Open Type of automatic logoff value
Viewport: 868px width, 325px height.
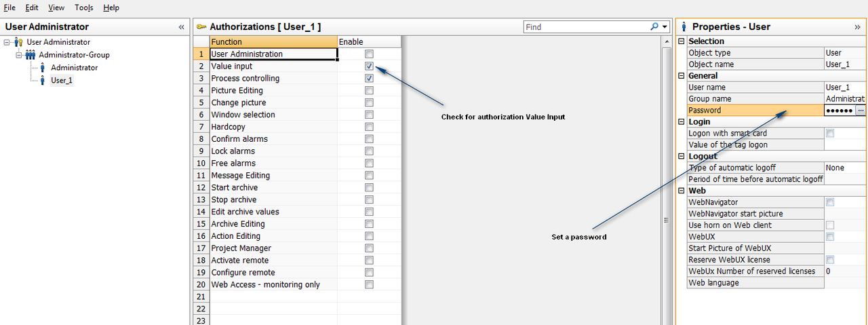845,168
